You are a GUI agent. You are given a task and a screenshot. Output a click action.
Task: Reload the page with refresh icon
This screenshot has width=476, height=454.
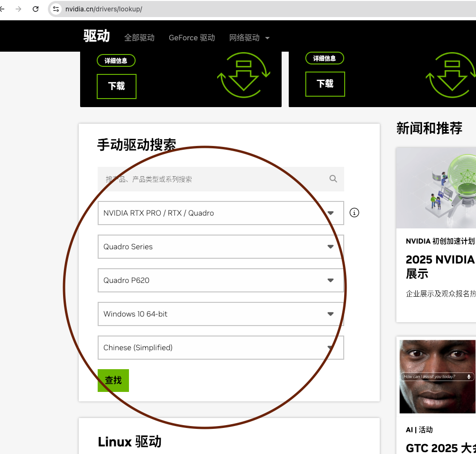coord(36,9)
